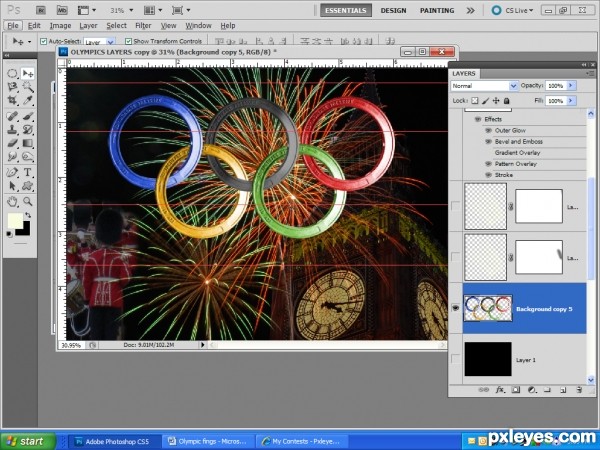
Task: Launch Bridge from the application bar
Action: [41, 10]
